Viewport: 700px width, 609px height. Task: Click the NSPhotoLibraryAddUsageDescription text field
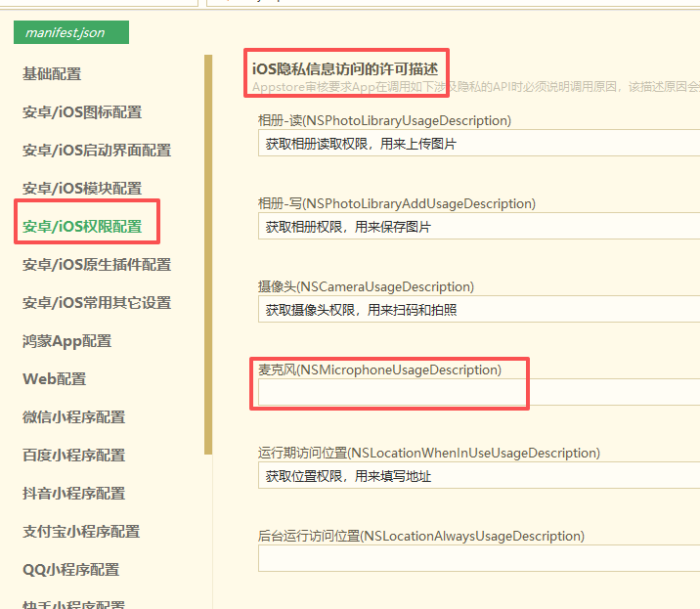[479, 227]
